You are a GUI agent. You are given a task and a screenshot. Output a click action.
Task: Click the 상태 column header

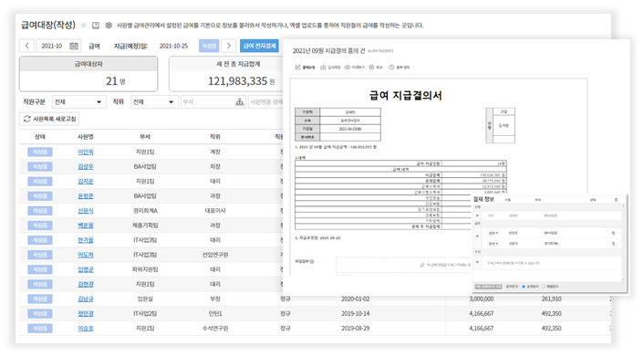click(40, 137)
